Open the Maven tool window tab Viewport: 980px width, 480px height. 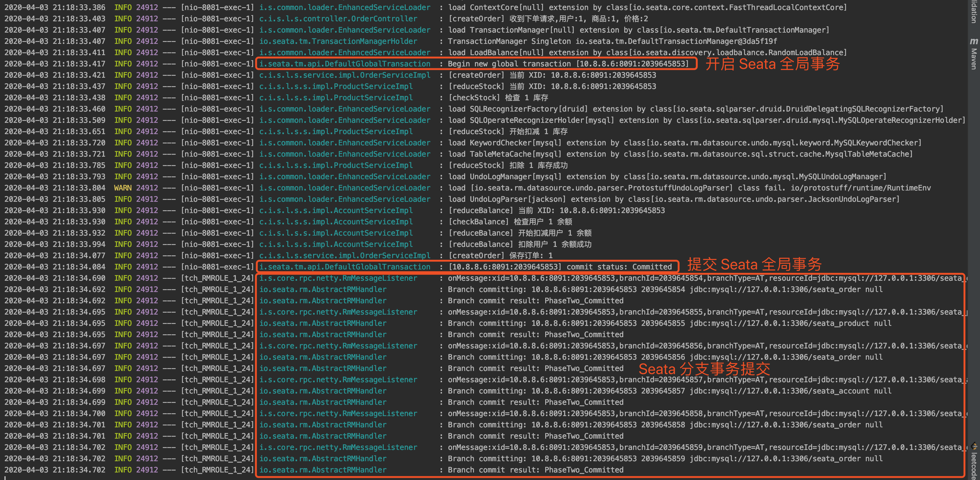[973, 59]
